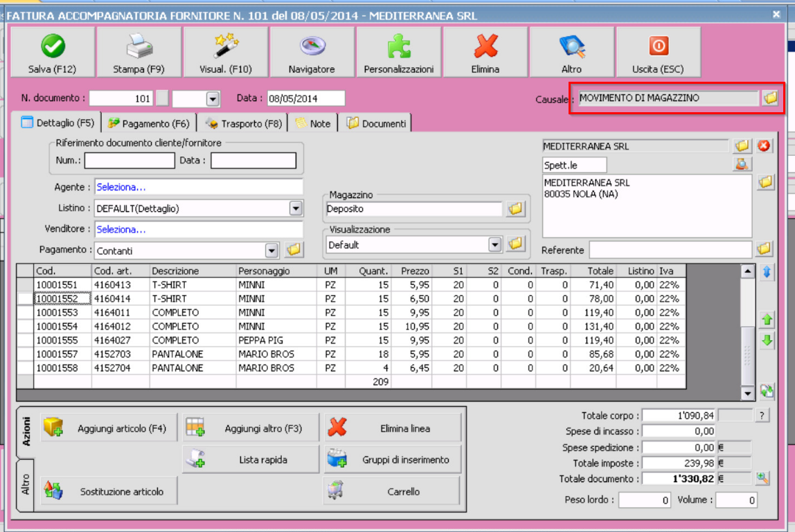Expand the Visualizzazione Default dropdown
The image size is (795, 532).
tap(495, 245)
